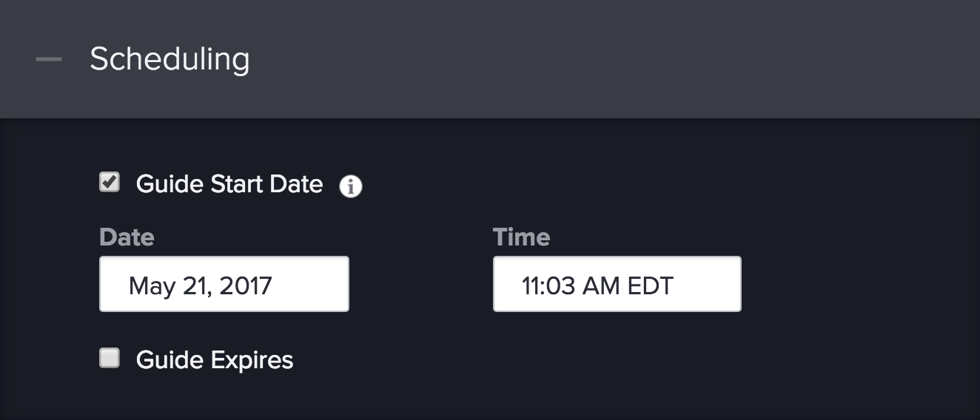980x420 pixels.
Task: Click the "May 21, 2017" date text
Action: coord(201,285)
